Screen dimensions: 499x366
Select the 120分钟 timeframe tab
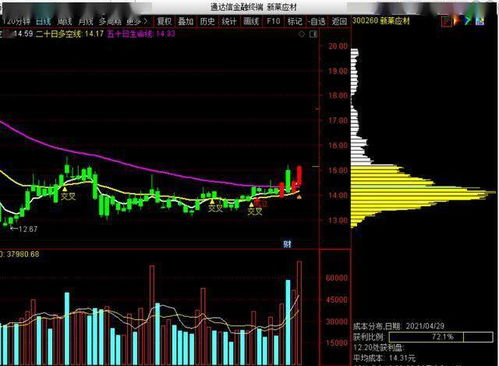click(16, 21)
